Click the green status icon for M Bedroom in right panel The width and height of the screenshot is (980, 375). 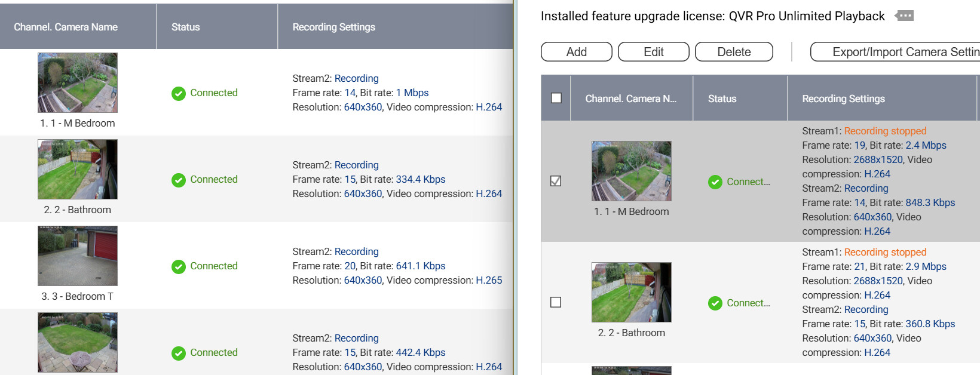pyautogui.click(x=715, y=182)
